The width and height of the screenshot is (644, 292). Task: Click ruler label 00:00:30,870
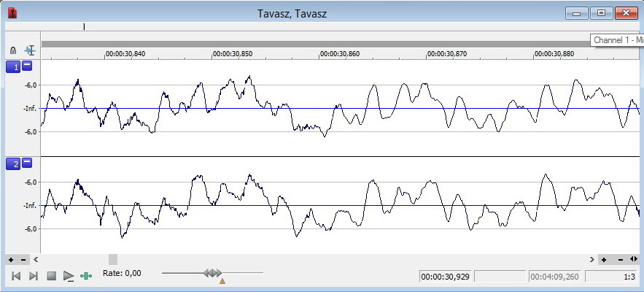click(447, 54)
